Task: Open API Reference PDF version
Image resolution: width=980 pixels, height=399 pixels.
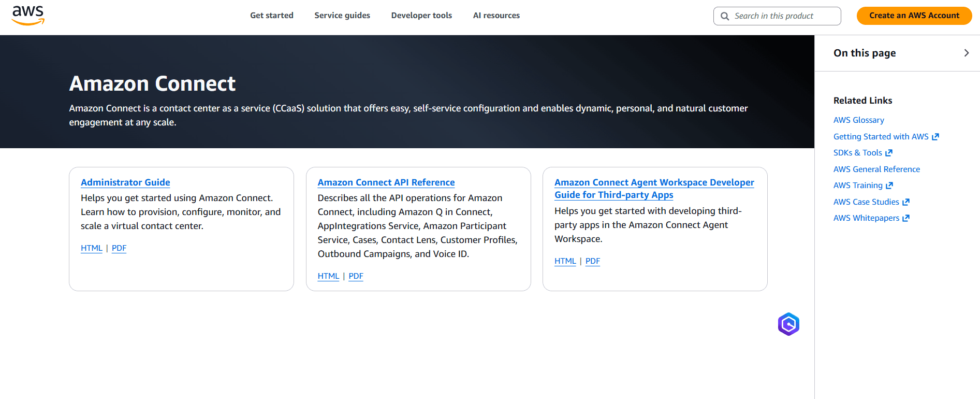Action: coord(356,276)
